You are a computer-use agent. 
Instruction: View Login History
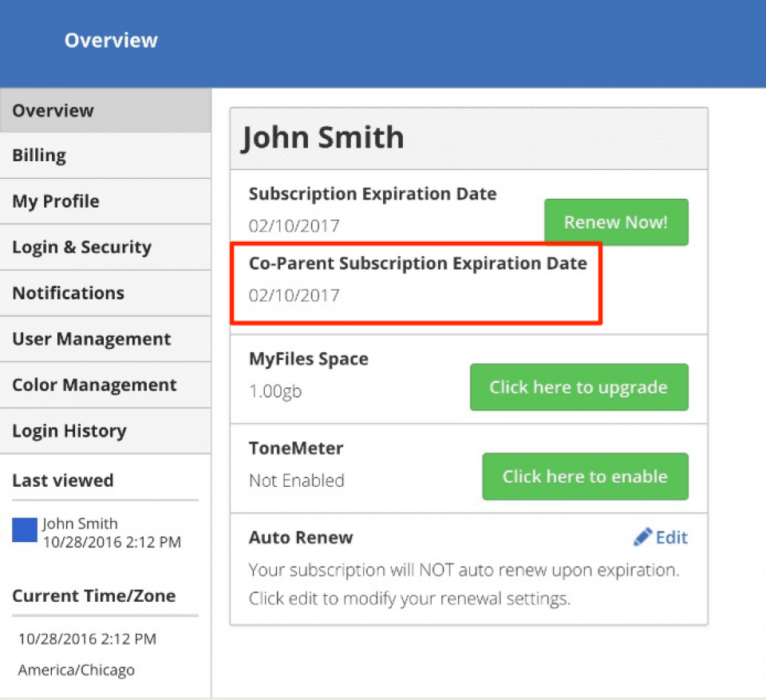(x=105, y=431)
